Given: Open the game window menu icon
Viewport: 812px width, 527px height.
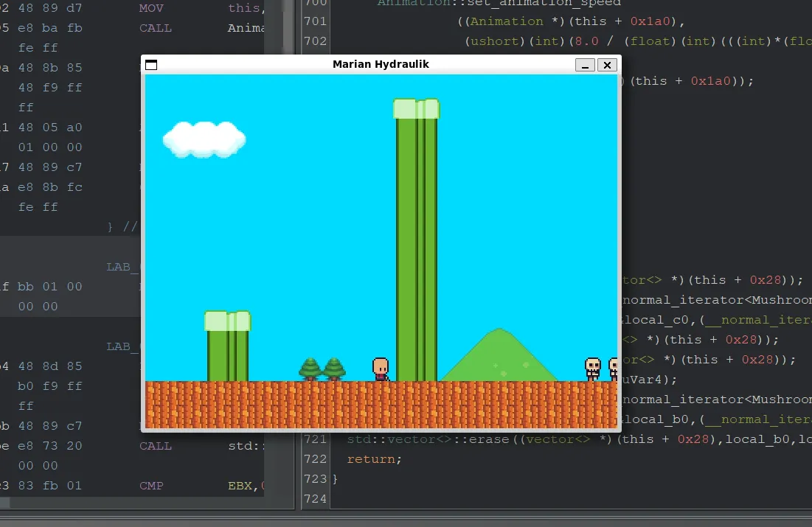Looking at the screenshot, I should point(151,65).
